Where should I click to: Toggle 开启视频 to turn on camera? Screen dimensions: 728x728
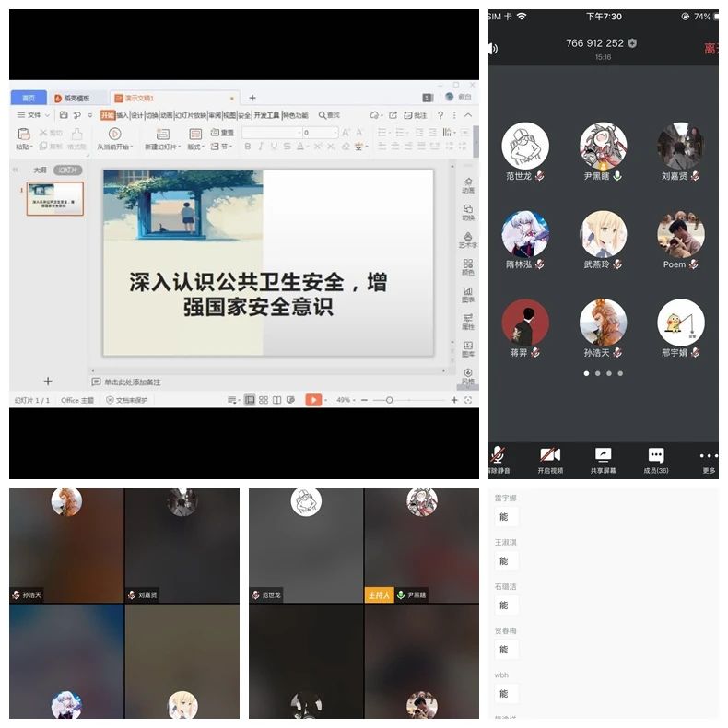[550, 459]
